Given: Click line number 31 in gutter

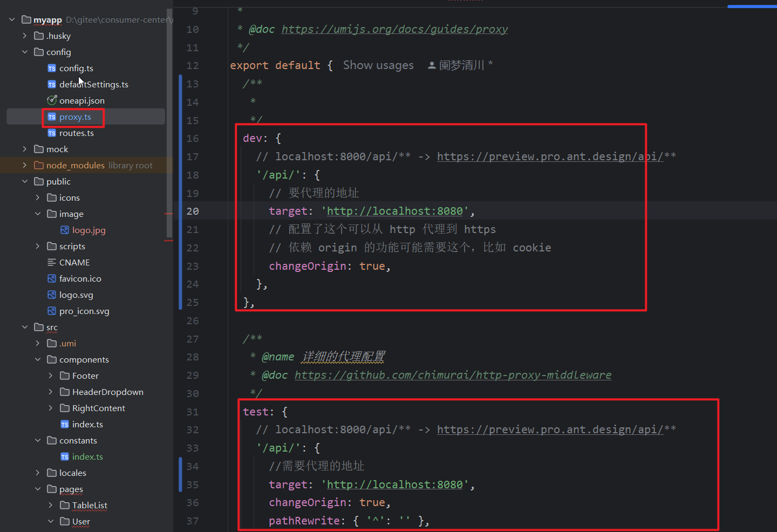Looking at the screenshot, I should click(193, 412).
